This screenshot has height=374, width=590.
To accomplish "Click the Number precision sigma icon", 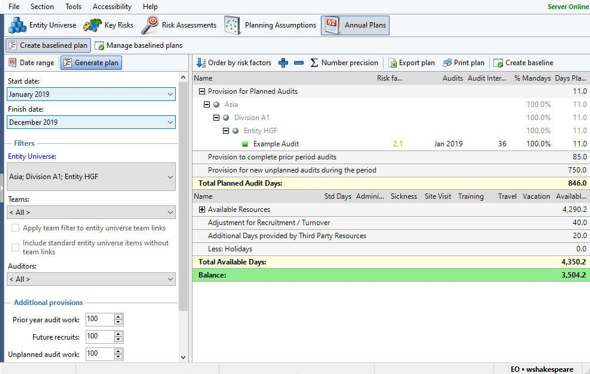I will coord(314,63).
